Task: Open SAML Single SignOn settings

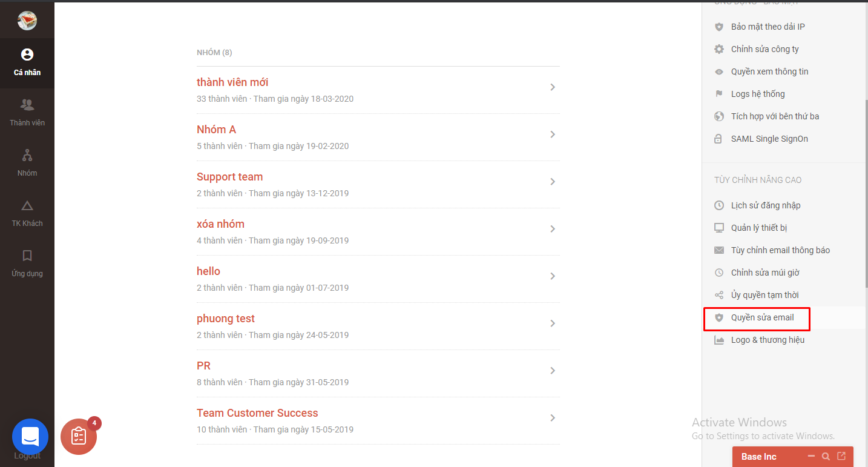Action: tap(769, 138)
